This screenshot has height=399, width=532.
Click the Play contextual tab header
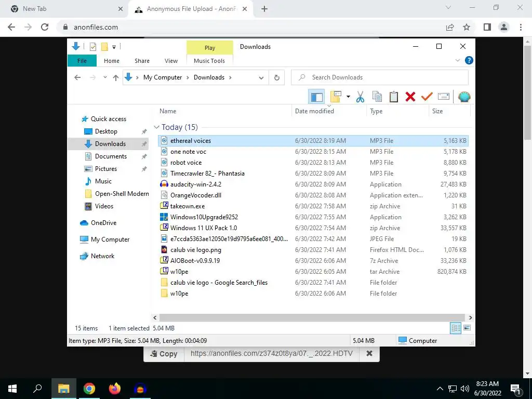[210, 48]
